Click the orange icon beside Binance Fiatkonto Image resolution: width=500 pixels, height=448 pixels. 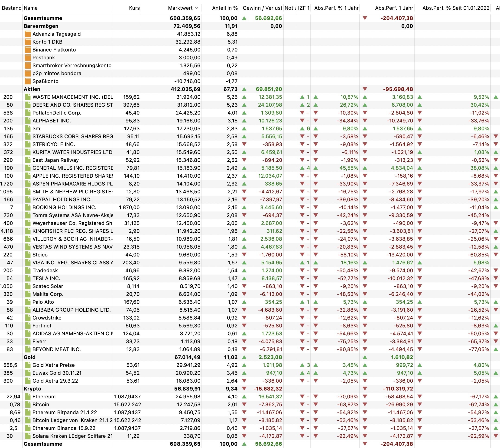click(x=28, y=50)
